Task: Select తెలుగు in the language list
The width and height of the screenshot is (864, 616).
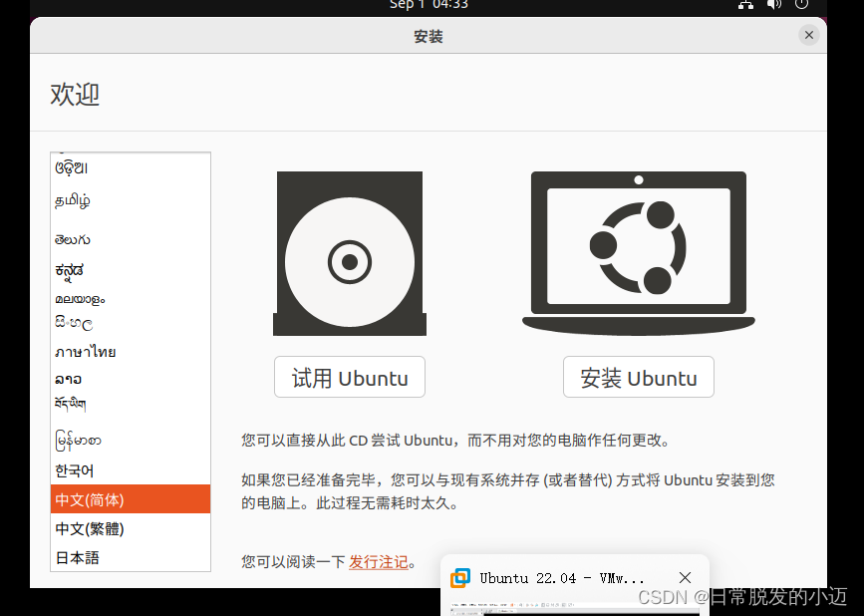Action: [x=131, y=239]
